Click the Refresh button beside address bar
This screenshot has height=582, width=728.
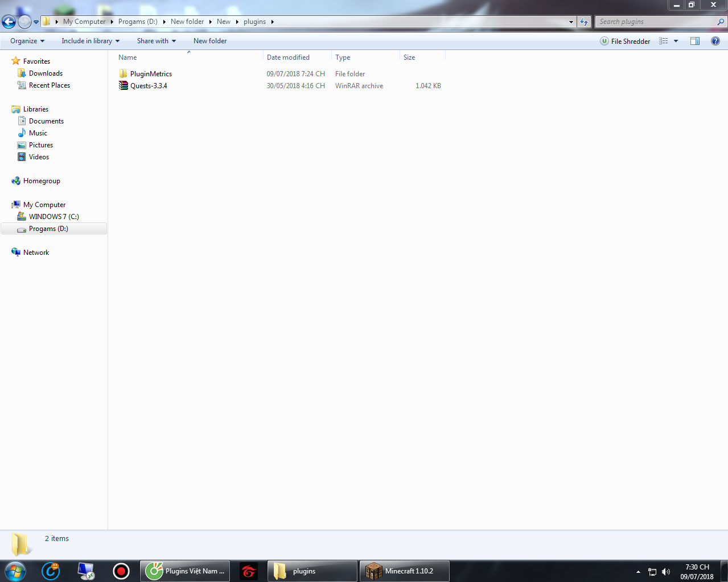(584, 22)
